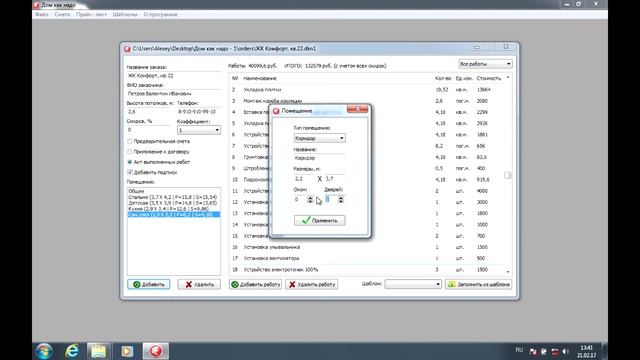The image size is (640, 360).
Task: Click the works table scrollbar thumb
Action: click(x=507, y=175)
